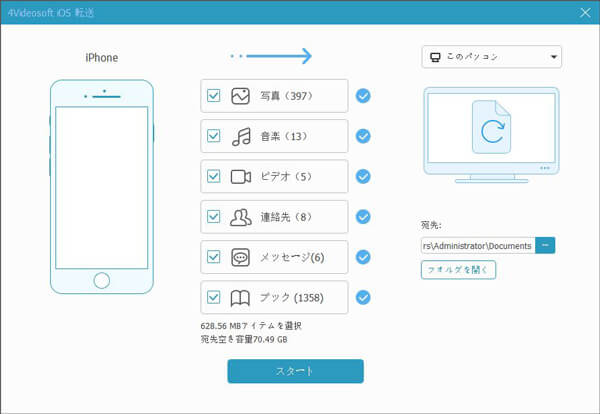Toggle the メッセージ(6) checkbox
Image resolution: width=600 pixels, height=414 pixels.
pyautogui.click(x=214, y=257)
